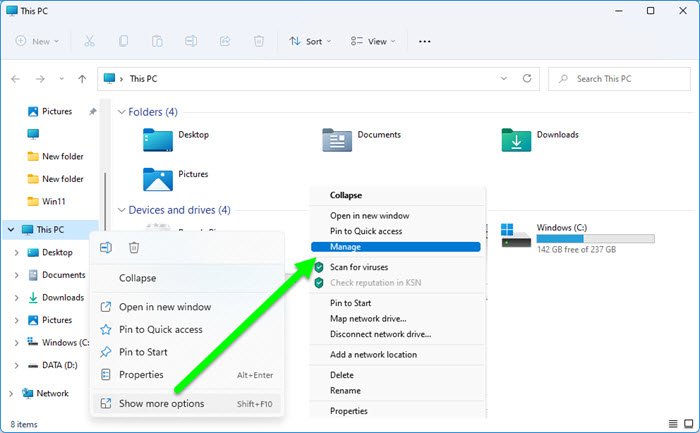
Task: Choose Open in new window in classic menu
Action: coord(370,216)
